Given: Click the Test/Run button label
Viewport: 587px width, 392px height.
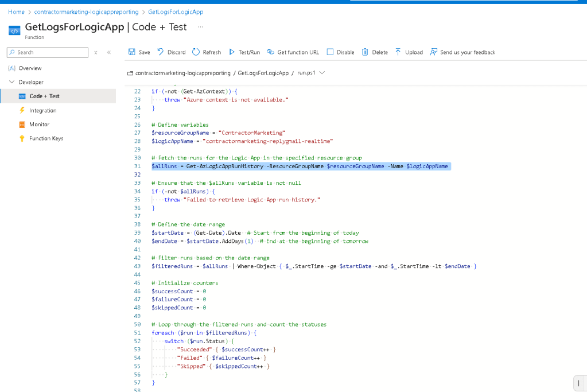Looking at the screenshot, I should [249, 52].
